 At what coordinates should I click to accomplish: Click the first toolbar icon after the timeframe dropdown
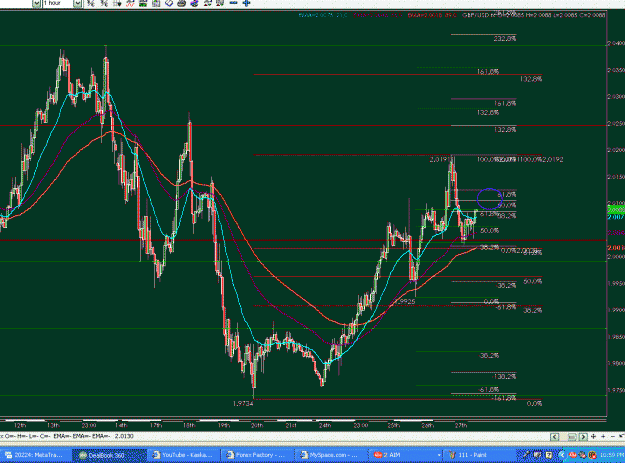91,3
